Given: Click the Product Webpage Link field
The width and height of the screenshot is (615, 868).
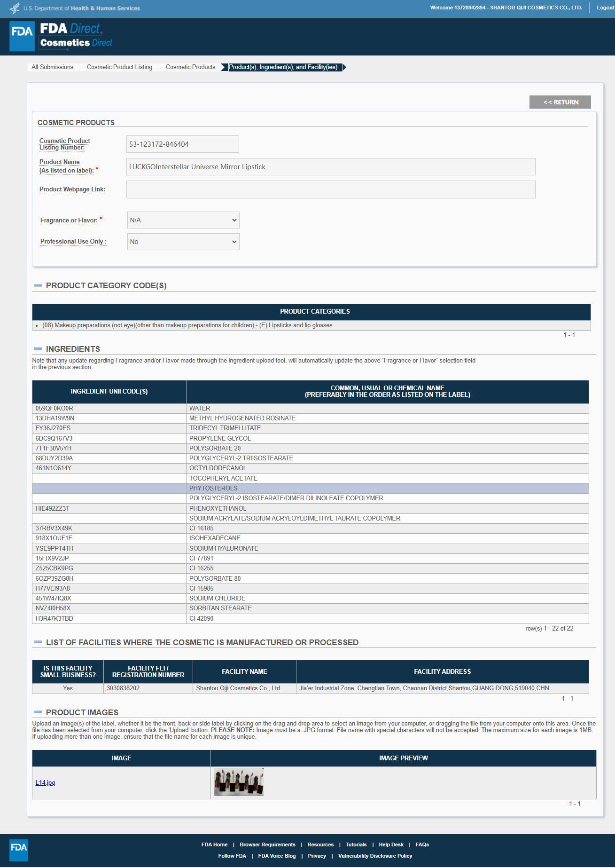Looking at the screenshot, I should pyautogui.click(x=331, y=189).
